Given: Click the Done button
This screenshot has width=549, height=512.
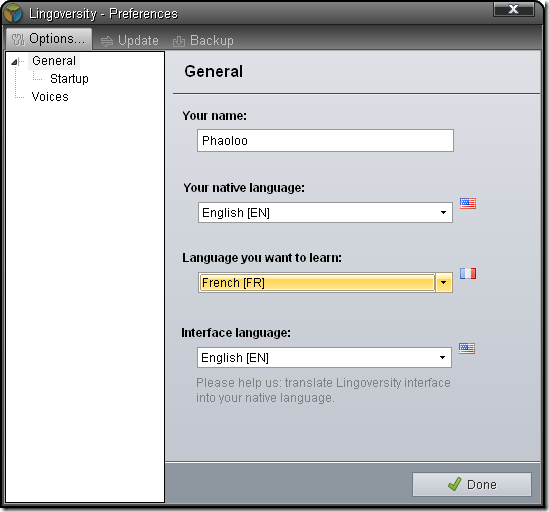Looking at the screenshot, I should (472, 484).
